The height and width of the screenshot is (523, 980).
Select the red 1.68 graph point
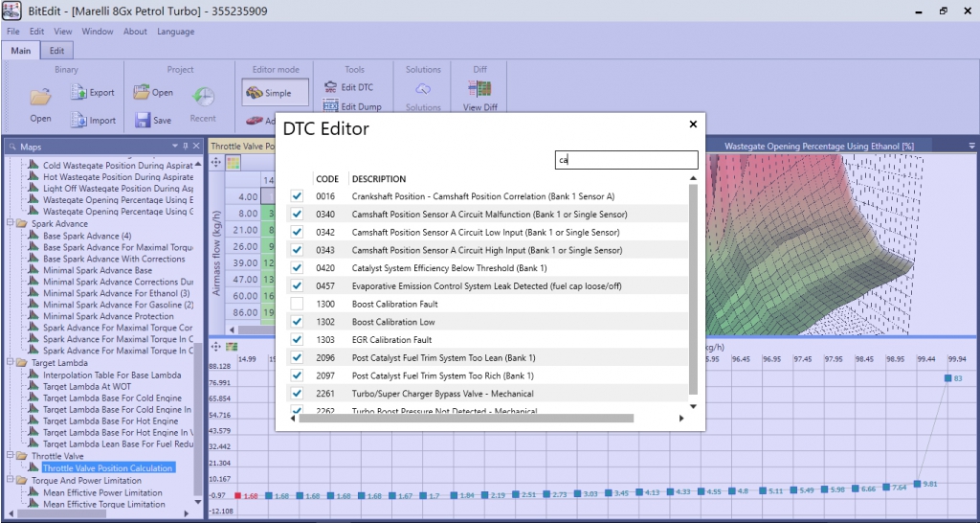238,495
